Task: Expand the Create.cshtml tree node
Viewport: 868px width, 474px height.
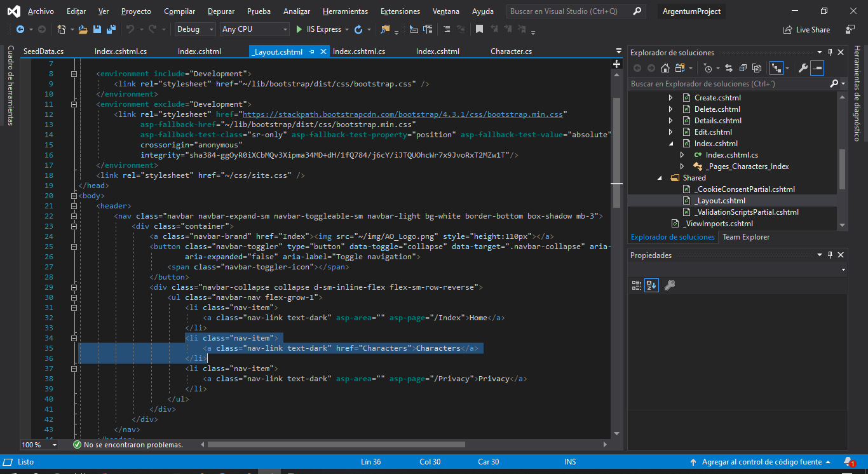Action: 670,98
